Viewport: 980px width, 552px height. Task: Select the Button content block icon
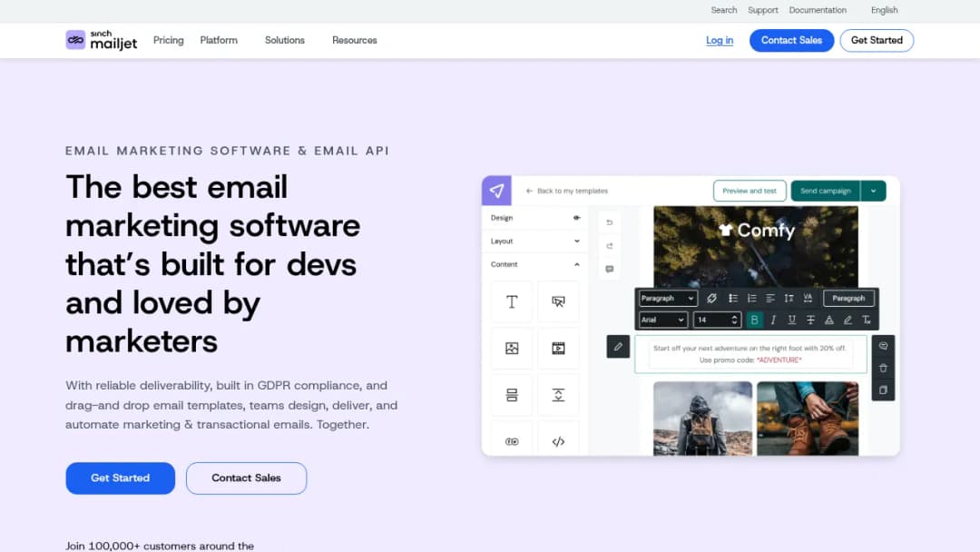[558, 302]
